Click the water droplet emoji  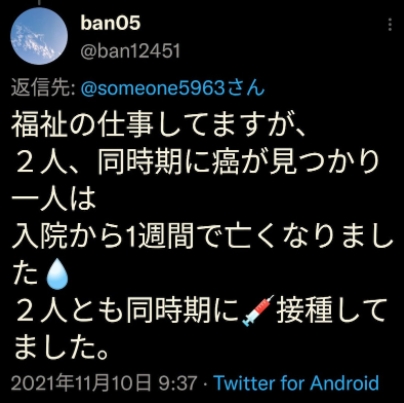tap(57, 274)
